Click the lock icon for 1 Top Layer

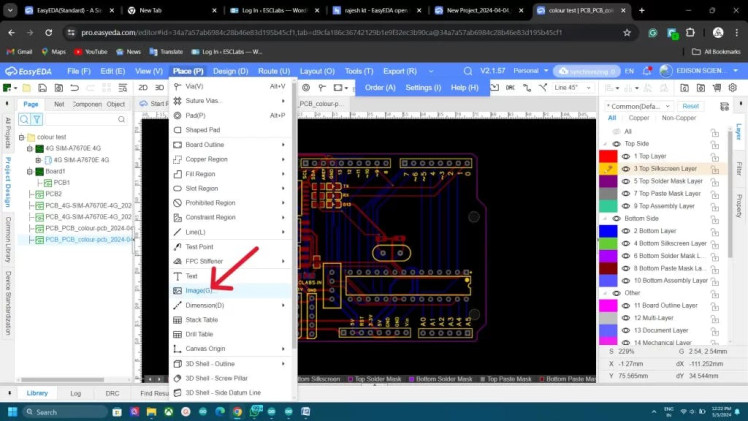point(715,156)
